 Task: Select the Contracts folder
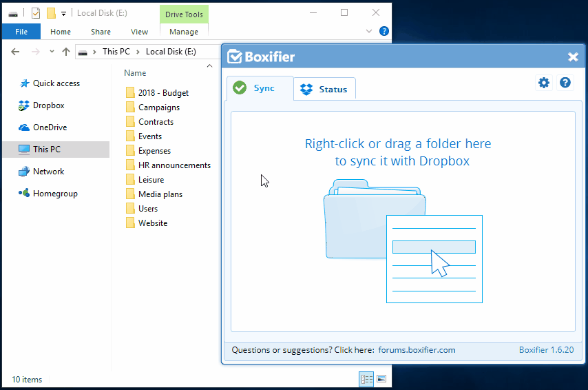[156, 122]
